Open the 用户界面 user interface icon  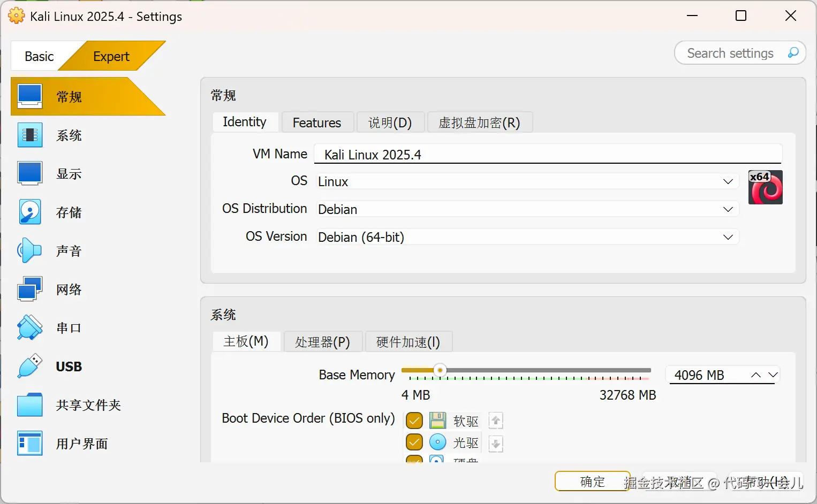(29, 444)
